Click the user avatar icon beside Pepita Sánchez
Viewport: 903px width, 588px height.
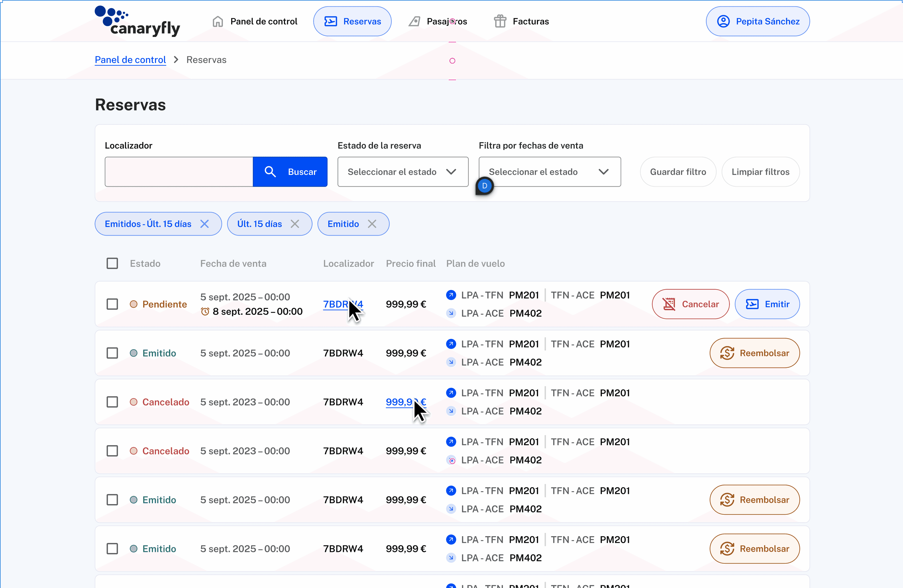point(723,21)
